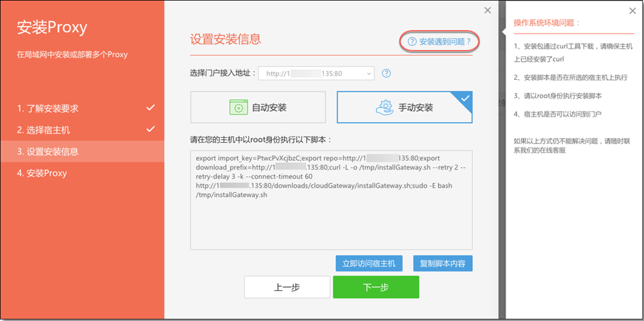Open the '安装遇到问题?' help link
The image size is (644, 321).
point(439,42)
